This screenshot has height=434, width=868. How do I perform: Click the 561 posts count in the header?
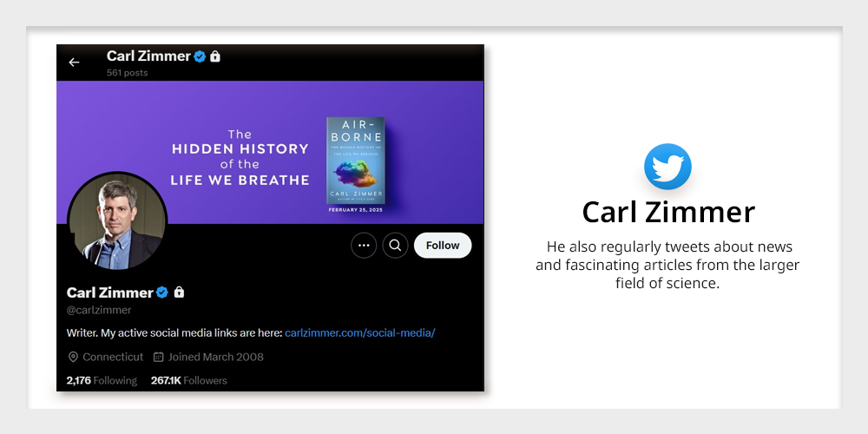pos(127,73)
